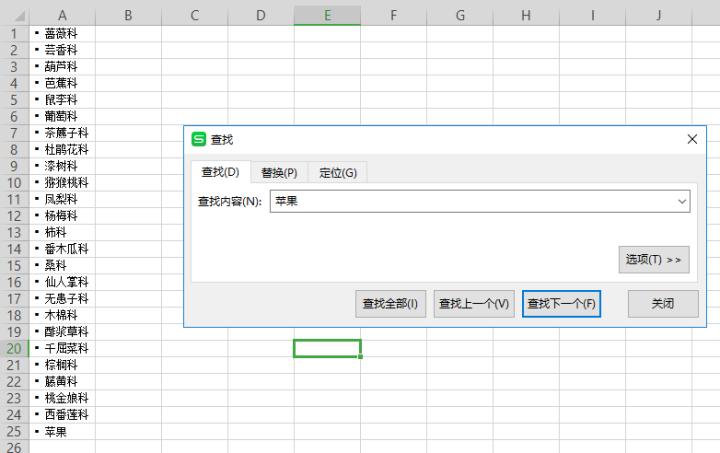Select column F header
This screenshot has height=453, width=720.
pos(394,16)
